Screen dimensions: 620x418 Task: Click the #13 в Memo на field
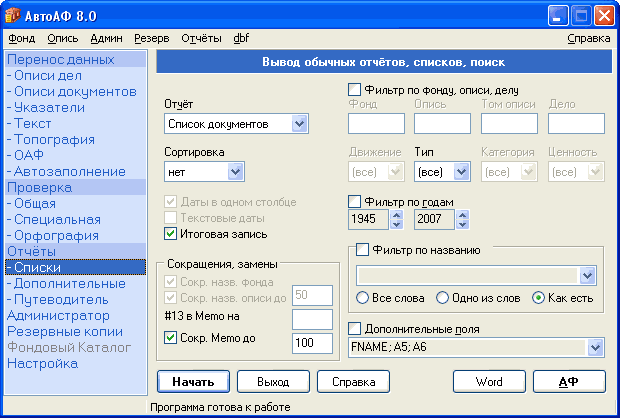point(312,319)
